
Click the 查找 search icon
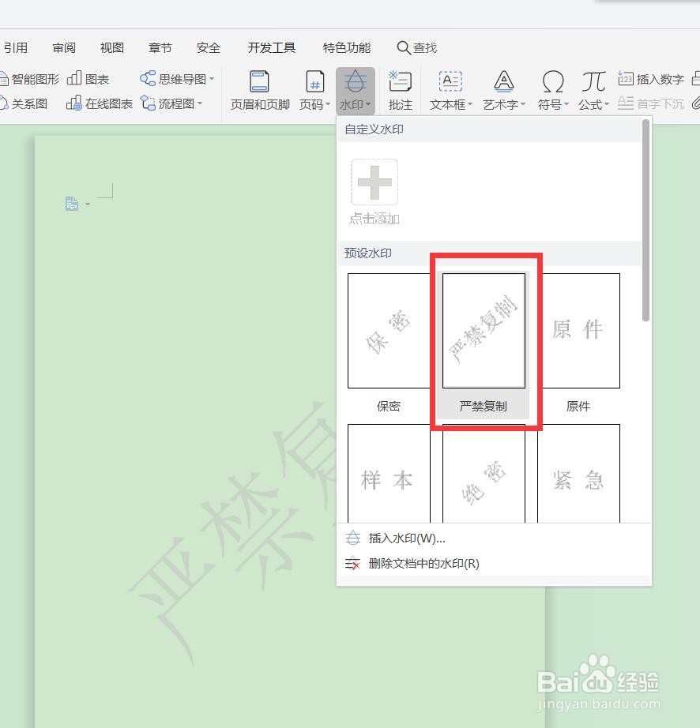(403, 48)
